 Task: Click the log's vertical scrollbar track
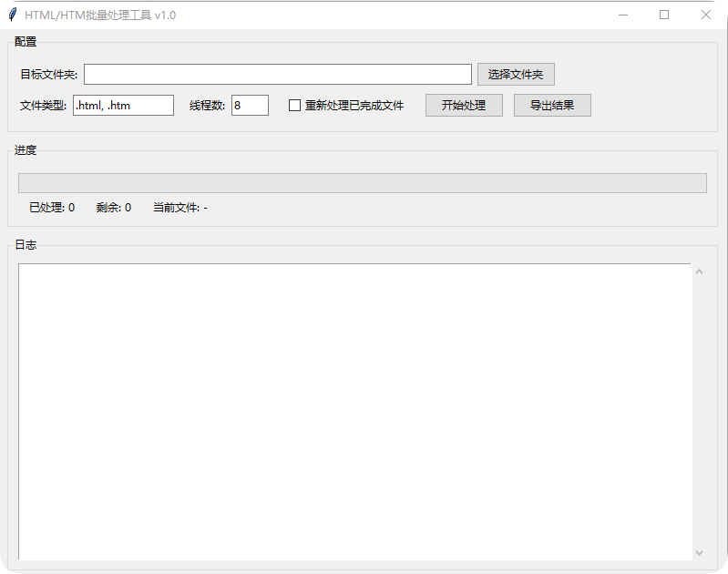click(699, 410)
